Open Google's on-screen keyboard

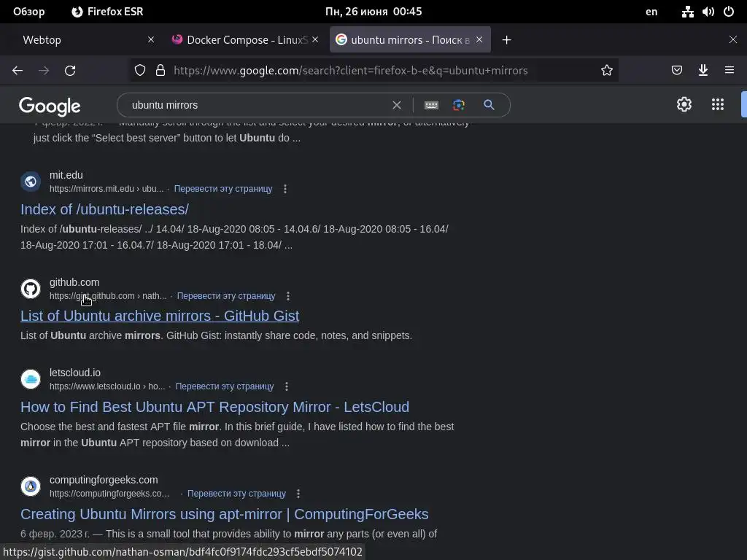point(431,105)
